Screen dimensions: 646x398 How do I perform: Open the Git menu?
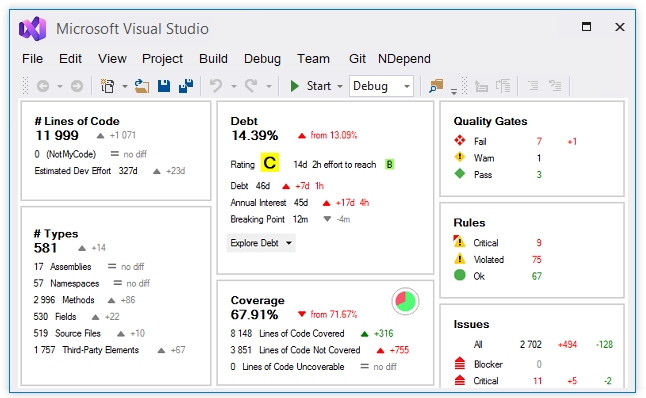tap(357, 59)
